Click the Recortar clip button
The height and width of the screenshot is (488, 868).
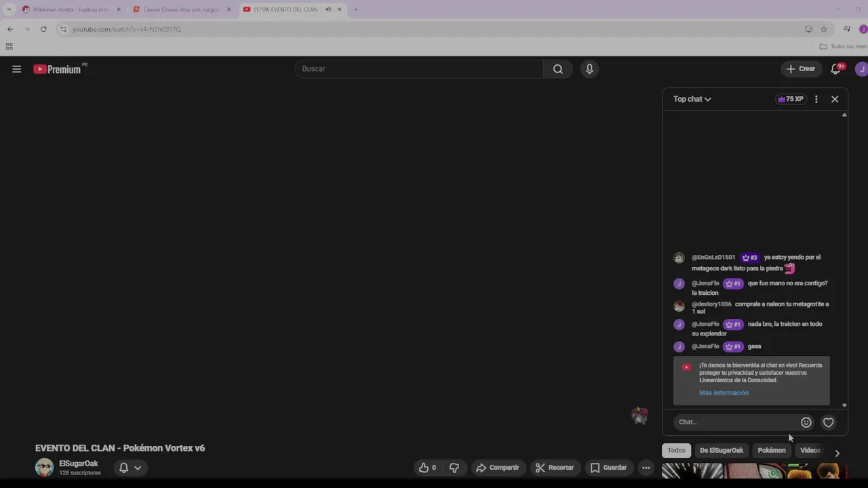click(554, 468)
